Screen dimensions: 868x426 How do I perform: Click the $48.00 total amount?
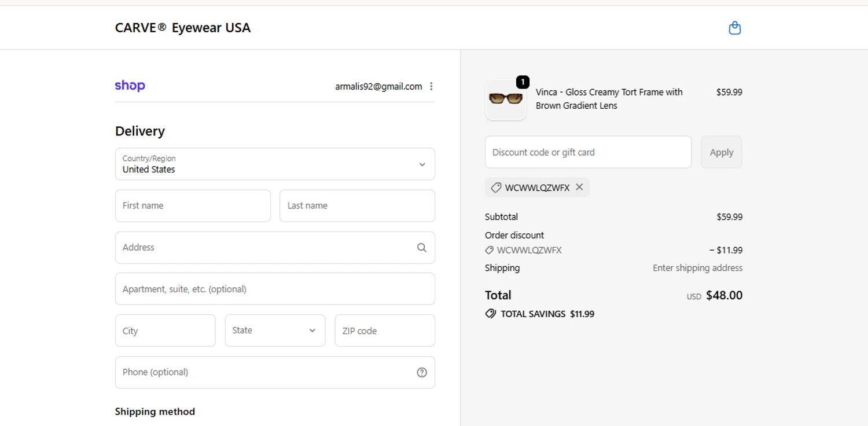(724, 295)
